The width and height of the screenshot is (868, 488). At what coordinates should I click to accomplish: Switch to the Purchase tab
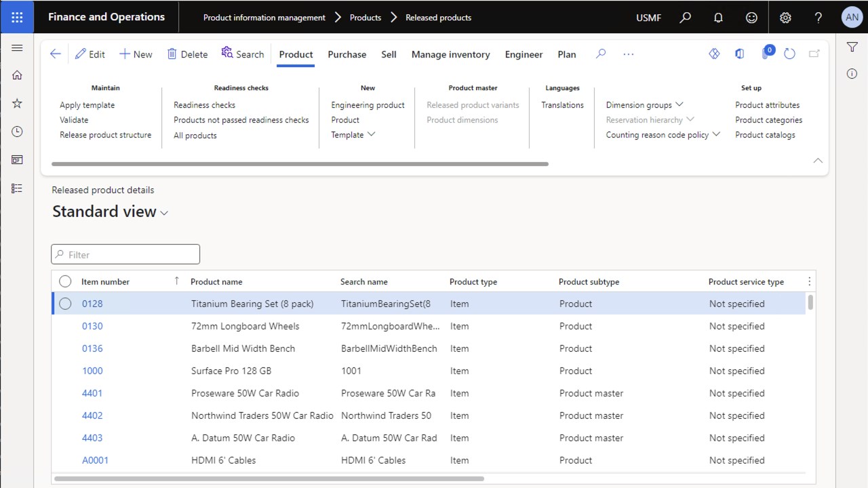[x=347, y=54]
